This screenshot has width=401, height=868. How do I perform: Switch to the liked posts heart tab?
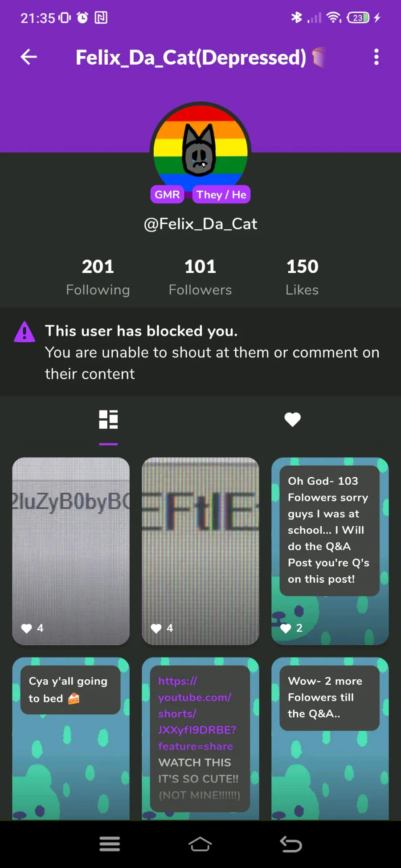[x=293, y=419]
